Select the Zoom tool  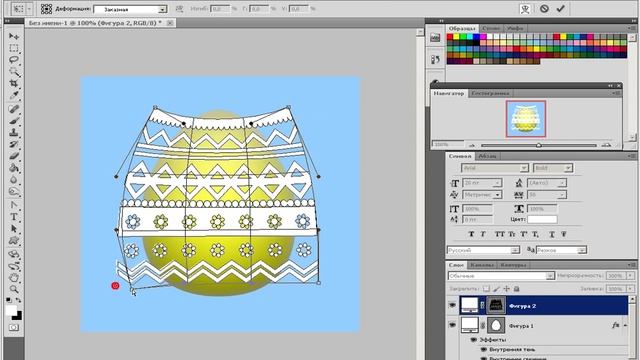(14, 289)
